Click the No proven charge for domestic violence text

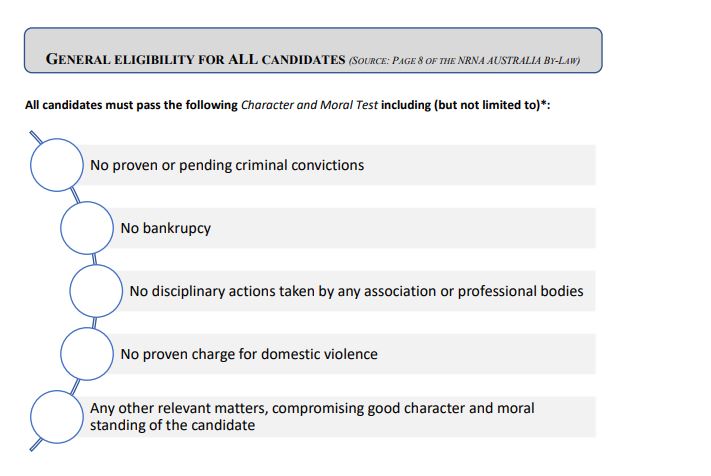248,354
